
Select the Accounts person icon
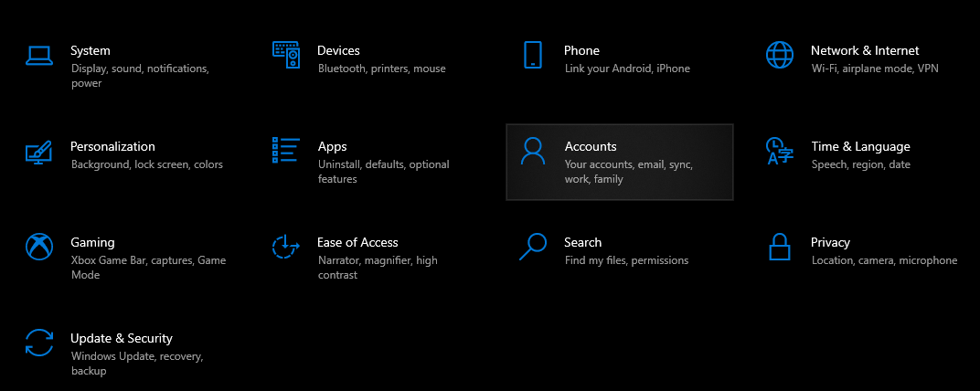pos(532,151)
